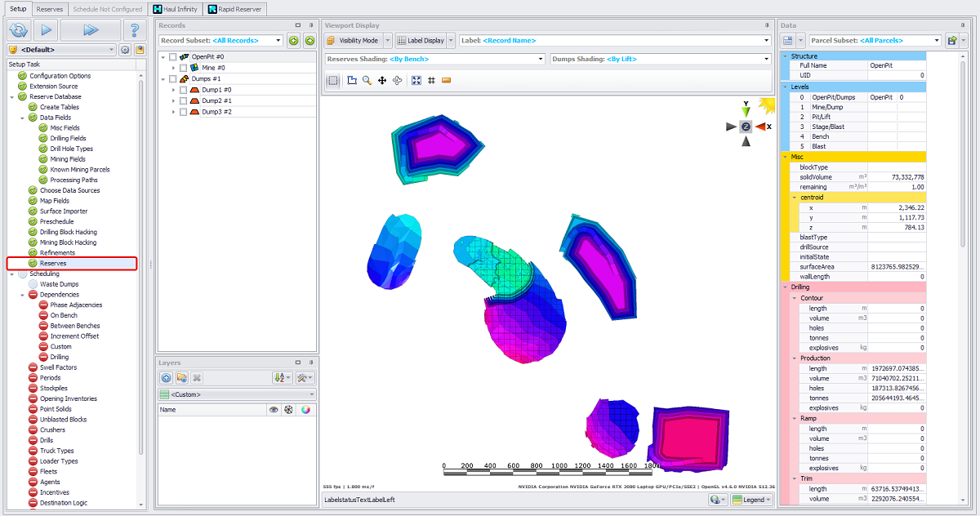Select the zoom magnifier tool in viewport

pyautogui.click(x=367, y=80)
